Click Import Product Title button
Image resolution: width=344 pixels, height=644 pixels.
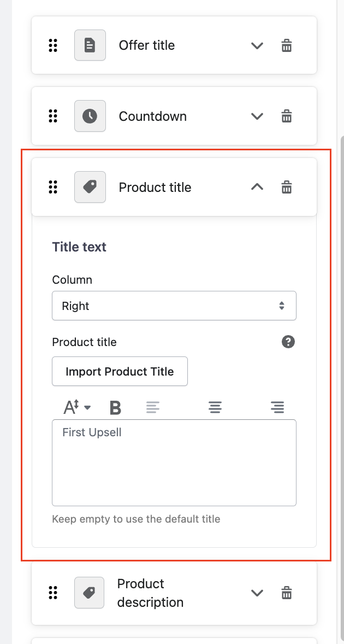120,372
